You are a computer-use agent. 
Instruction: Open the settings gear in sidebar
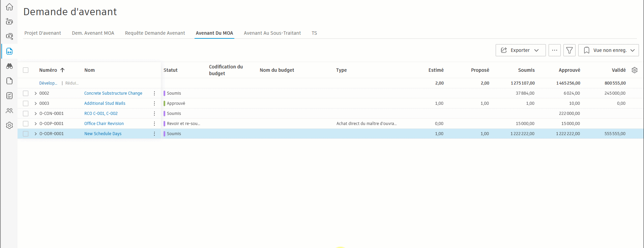click(9, 125)
